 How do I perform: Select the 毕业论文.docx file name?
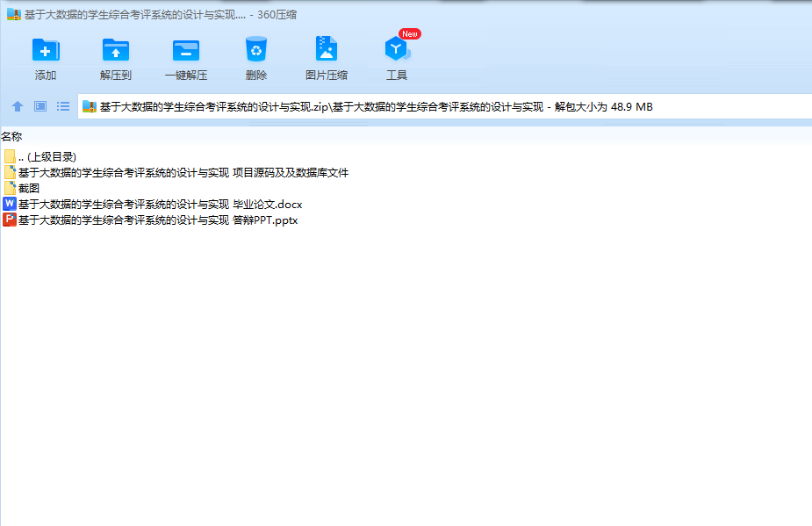[160, 205]
